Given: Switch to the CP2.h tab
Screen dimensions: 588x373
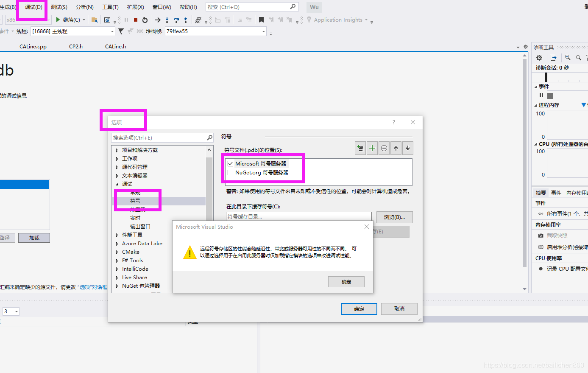Looking at the screenshot, I should pyautogui.click(x=76, y=47).
